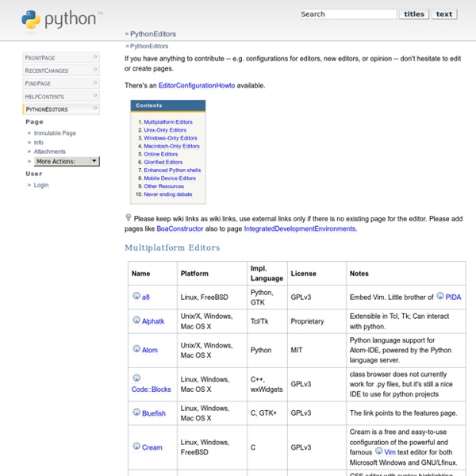
Task: Click the globe icon beside Bluefish
Action: [136, 412]
